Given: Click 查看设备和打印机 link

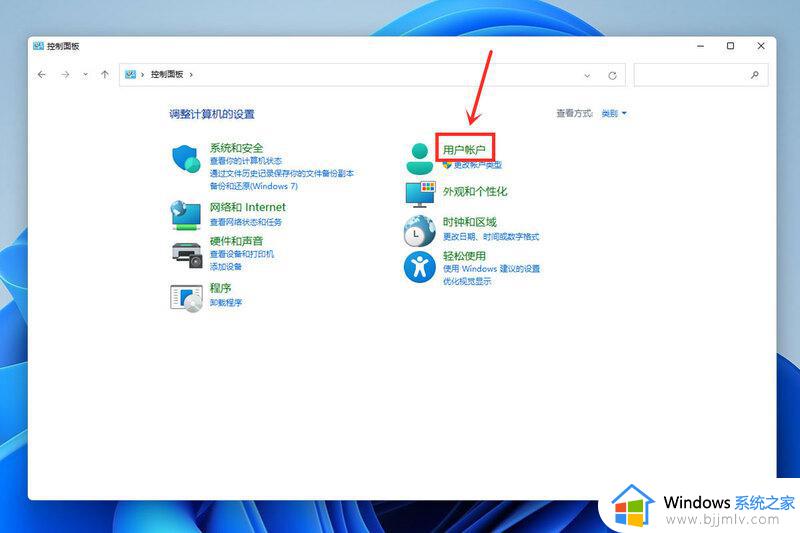Looking at the screenshot, I should (242, 254).
